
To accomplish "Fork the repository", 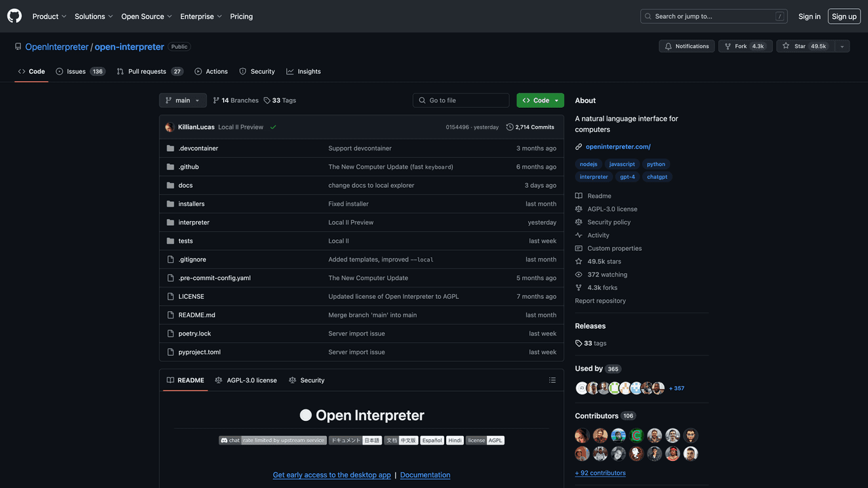I will click(744, 46).
